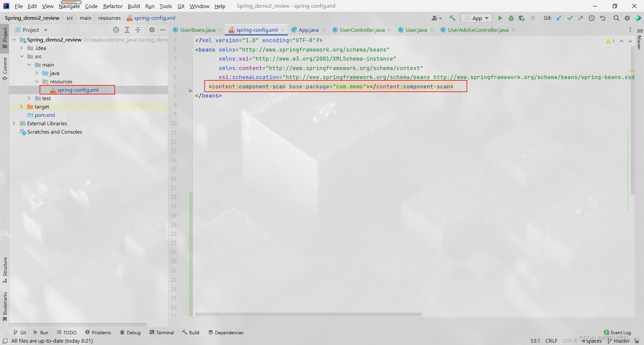Open editor tabs more options menu
The image size is (644, 345).
click(x=630, y=30)
